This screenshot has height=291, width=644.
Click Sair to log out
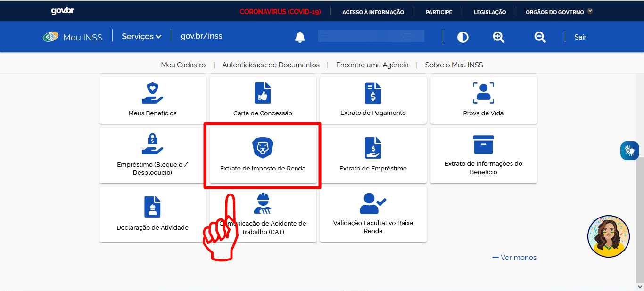pyautogui.click(x=580, y=37)
